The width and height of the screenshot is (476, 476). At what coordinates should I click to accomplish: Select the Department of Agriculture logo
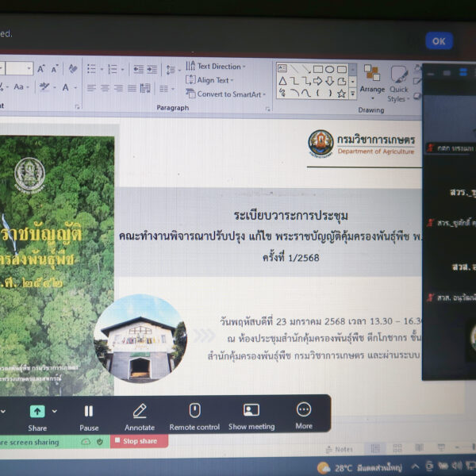[x=321, y=144]
